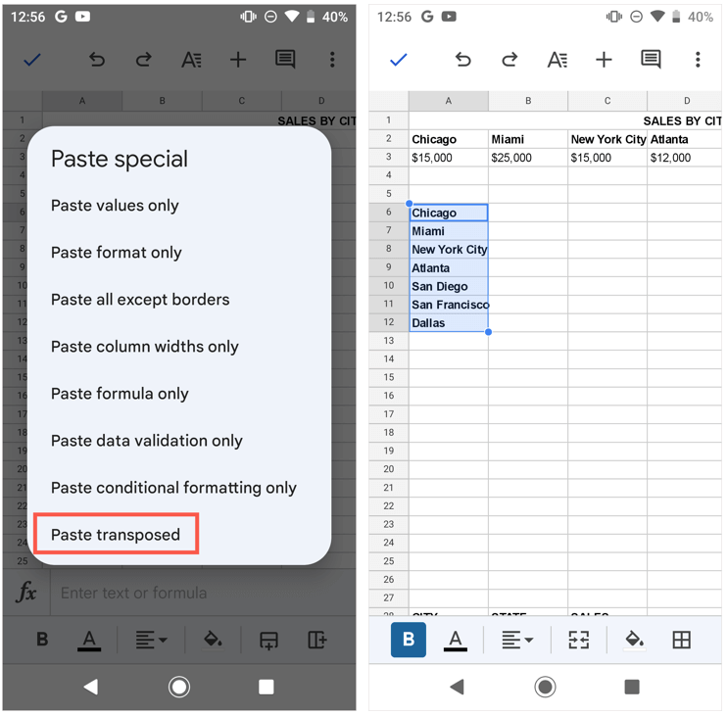
Task: Expand alignment dropdown beside the merge cells icon
Action: pos(517,640)
